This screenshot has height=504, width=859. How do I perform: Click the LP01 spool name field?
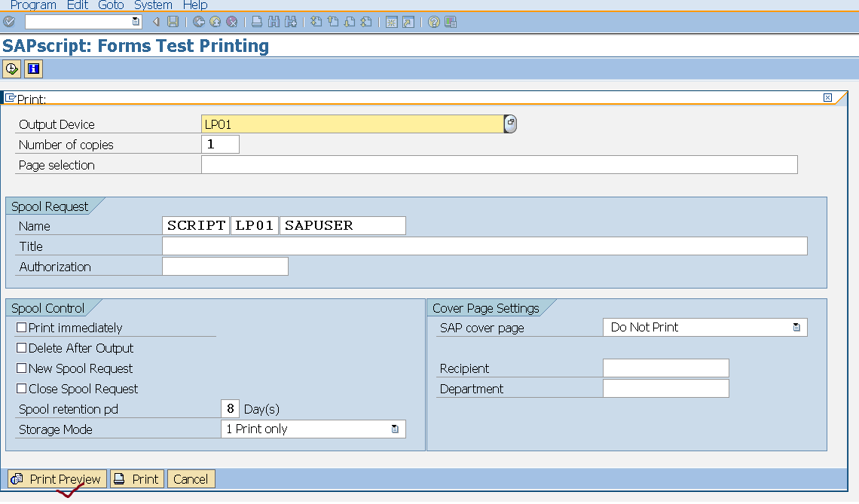coord(254,226)
